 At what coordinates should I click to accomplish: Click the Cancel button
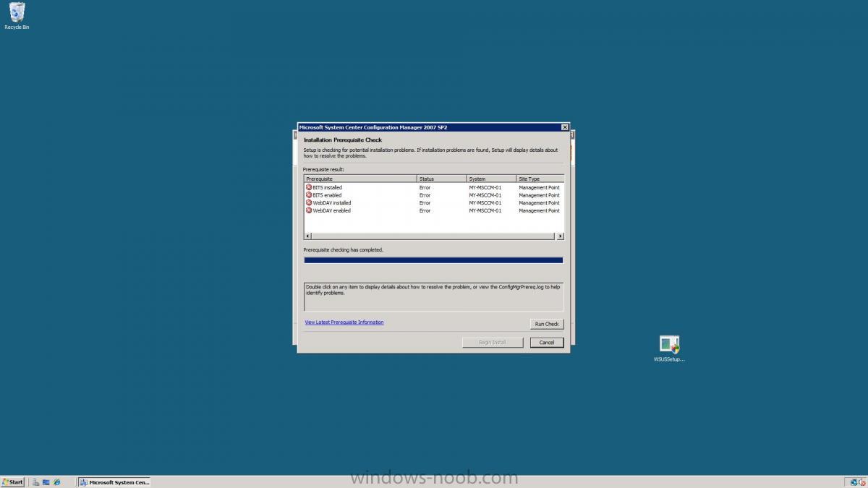pos(547,343)
